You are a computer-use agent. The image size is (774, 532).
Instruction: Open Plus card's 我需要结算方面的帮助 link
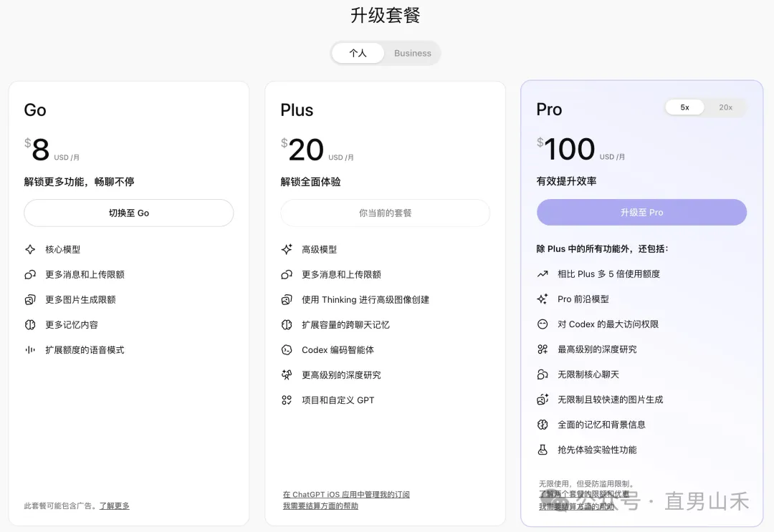(320, 506)
